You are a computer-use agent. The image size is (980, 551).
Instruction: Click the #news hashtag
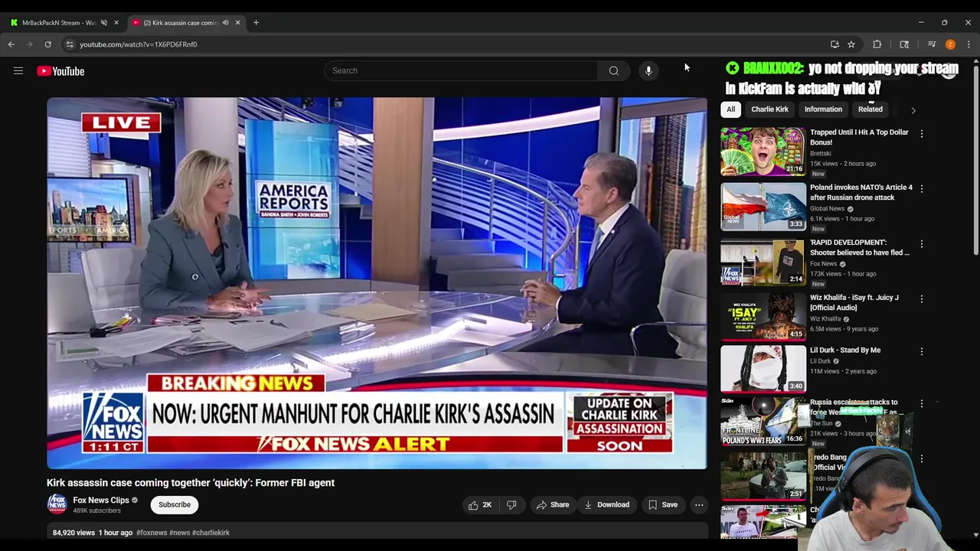pos(180,533)
